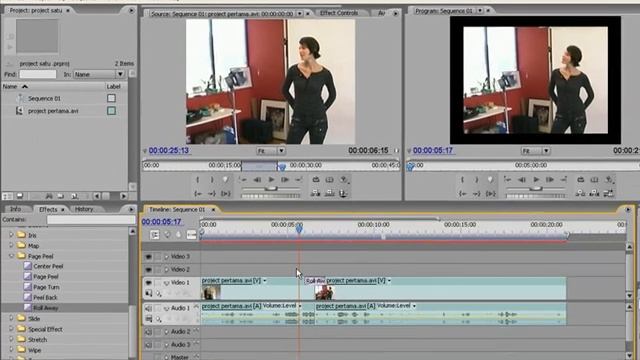Screen dimensions: 640x360
Task: Click the Timeline playhead marker
Action: coord(299,229)
